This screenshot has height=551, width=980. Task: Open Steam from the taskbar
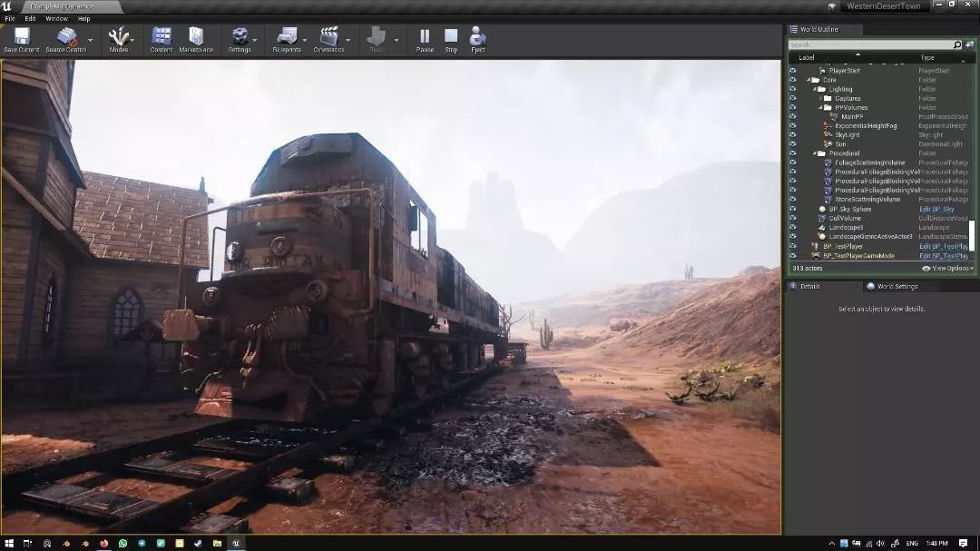coord(198,543)
